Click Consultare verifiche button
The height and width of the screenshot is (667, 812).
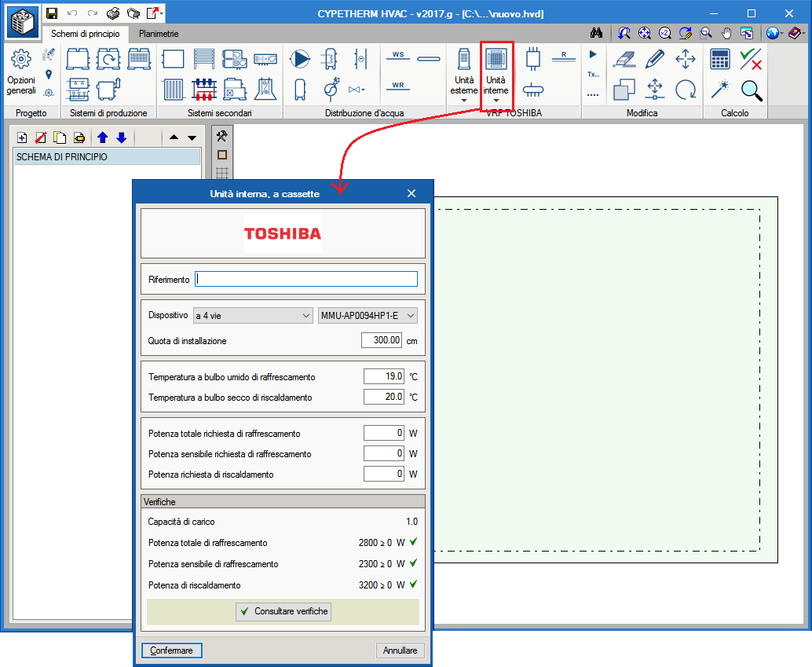tap(283, 611)
